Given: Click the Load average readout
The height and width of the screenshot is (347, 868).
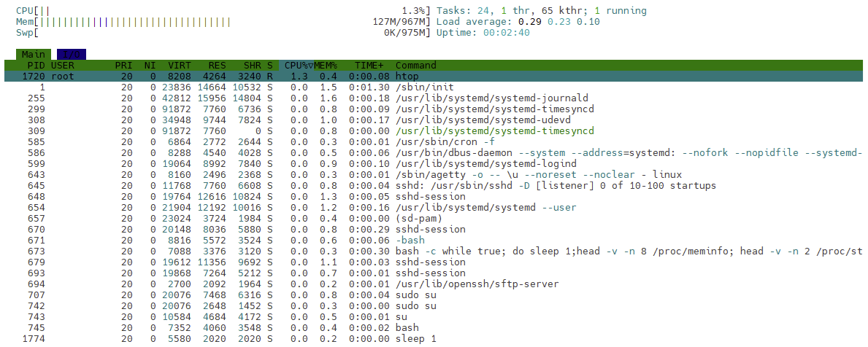Looking at the screenshot, I should [x=518, y=22].
